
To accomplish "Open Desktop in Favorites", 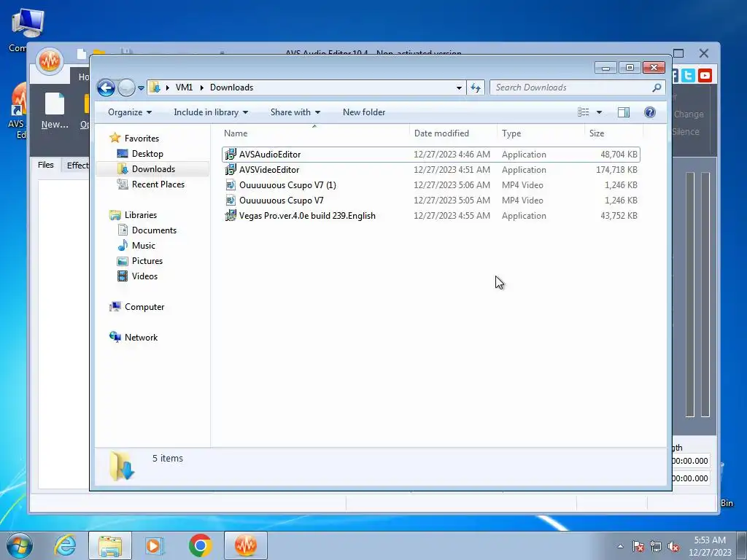I will pyautogui.click(x=147, y=153).
